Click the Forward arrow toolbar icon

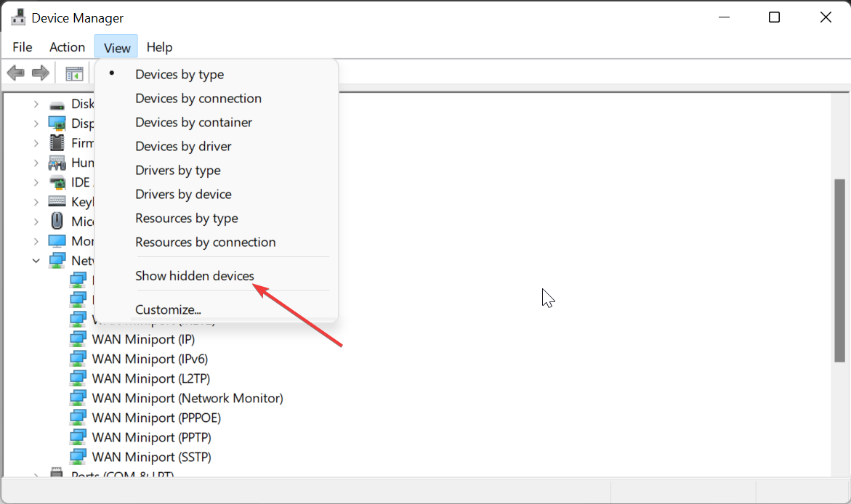(41, 73)
